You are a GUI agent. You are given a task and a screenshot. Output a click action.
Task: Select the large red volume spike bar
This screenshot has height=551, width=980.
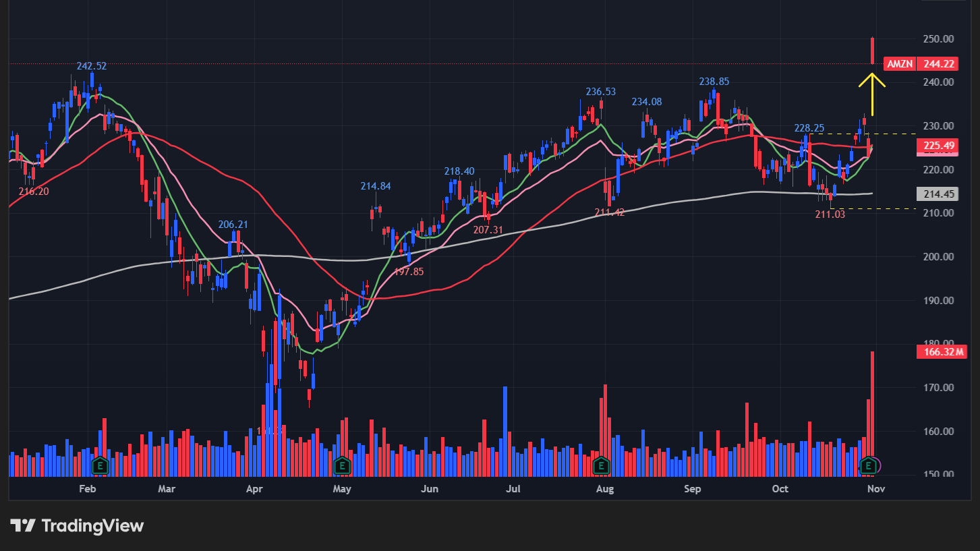(x=871, y=405)
